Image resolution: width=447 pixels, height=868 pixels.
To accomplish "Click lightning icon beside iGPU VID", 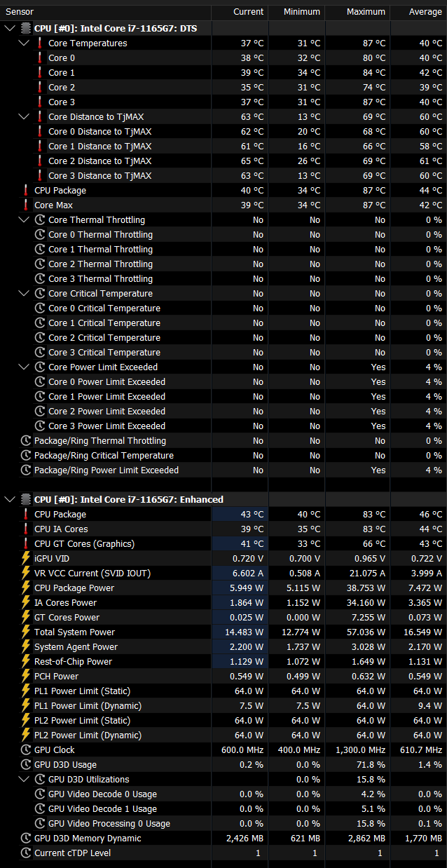I will pyautogui.click(x=26, y=558).
